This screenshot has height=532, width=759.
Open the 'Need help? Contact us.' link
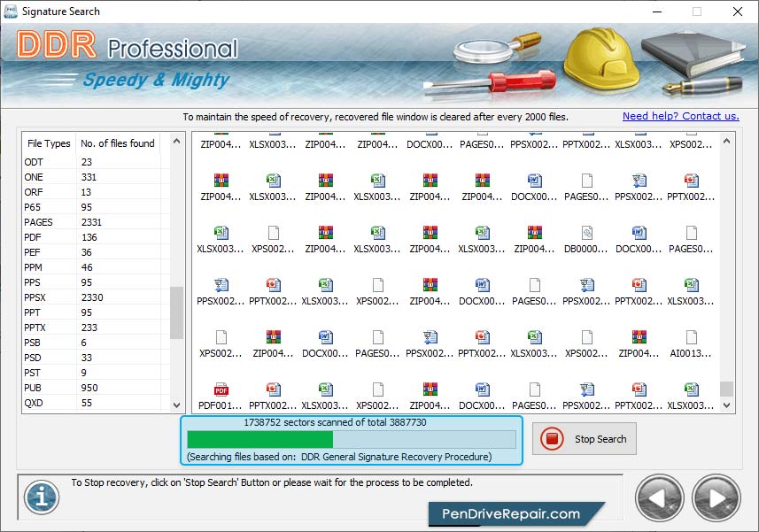click(680, 116)
